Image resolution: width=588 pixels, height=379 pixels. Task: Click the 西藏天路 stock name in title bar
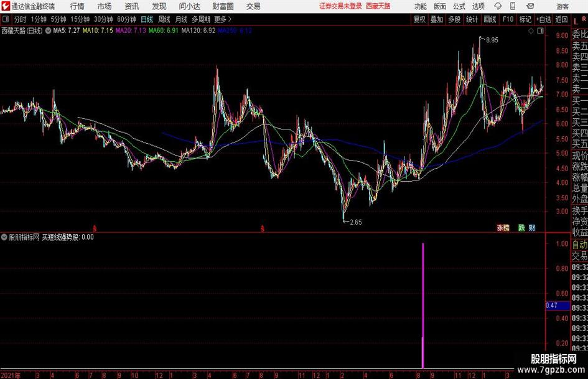coord(378,6)
